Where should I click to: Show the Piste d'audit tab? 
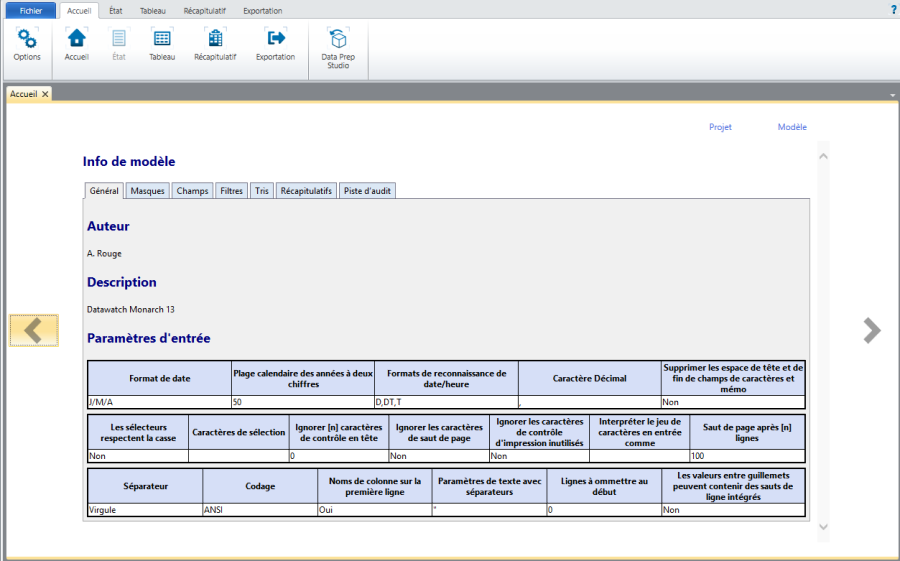coord(368,190)
